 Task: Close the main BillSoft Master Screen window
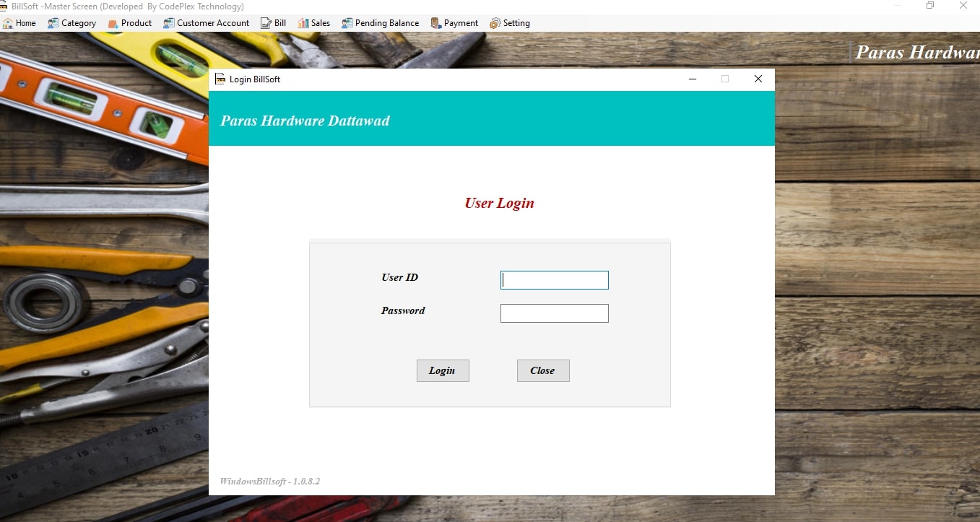point(963,6)
